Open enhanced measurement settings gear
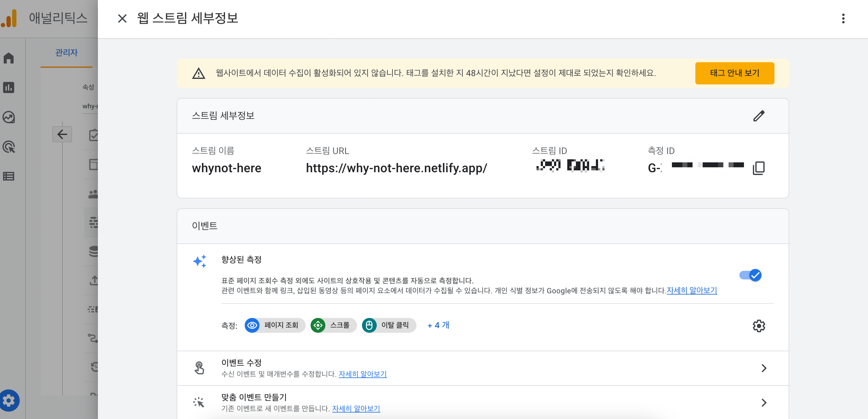The width and height of the screenshot is (868, 419). pos(758,326)
